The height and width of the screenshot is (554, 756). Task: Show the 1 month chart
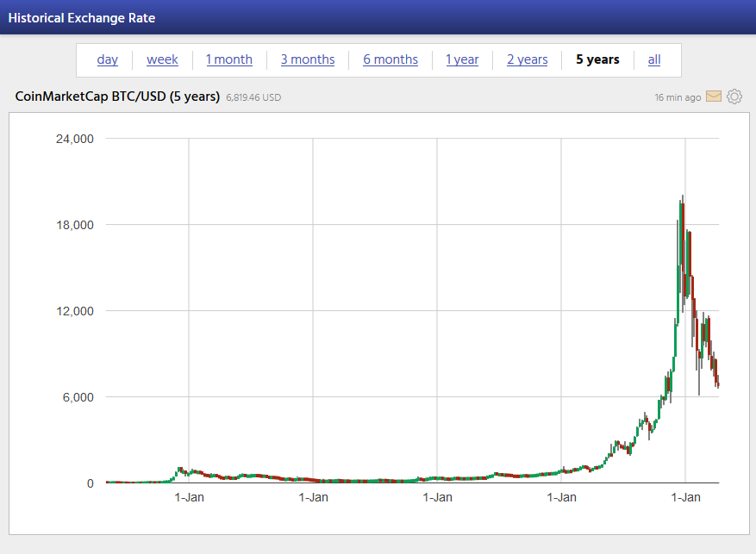229,59
